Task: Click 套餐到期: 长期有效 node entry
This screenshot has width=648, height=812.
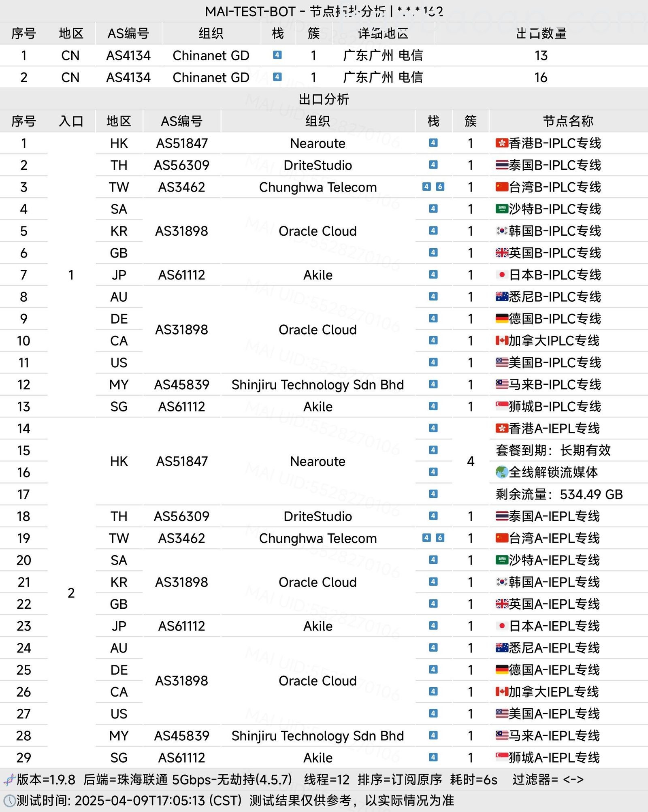Action: [x=553, y=450]
